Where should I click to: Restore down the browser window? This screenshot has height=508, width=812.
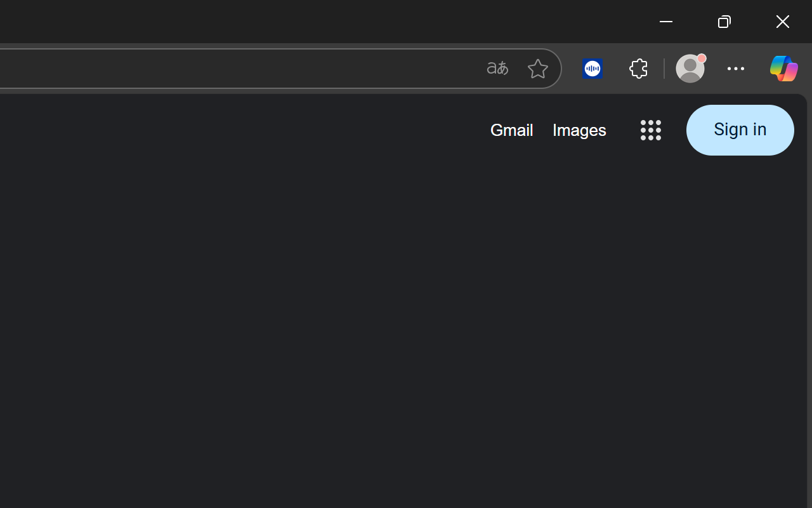click(724, 22)
